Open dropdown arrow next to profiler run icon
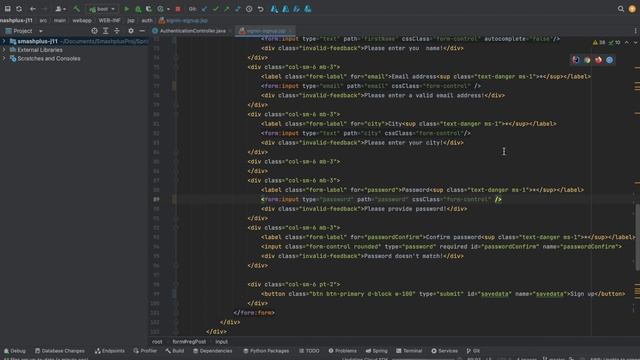The width and height of the screenshot is (640, 360). pyautogui.click(x=168, y=9)
